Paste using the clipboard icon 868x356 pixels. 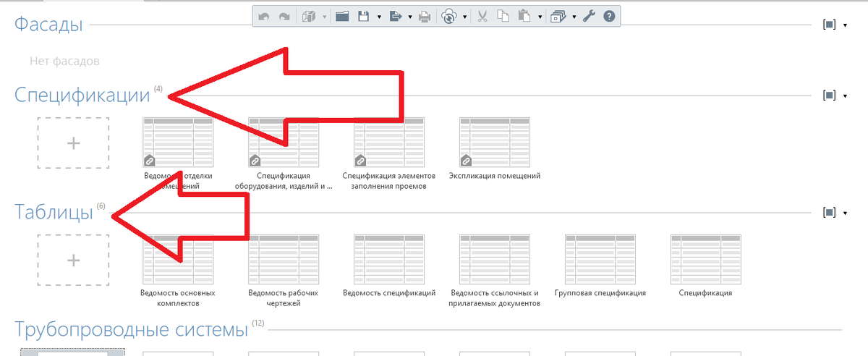click(x=525, y=16)
